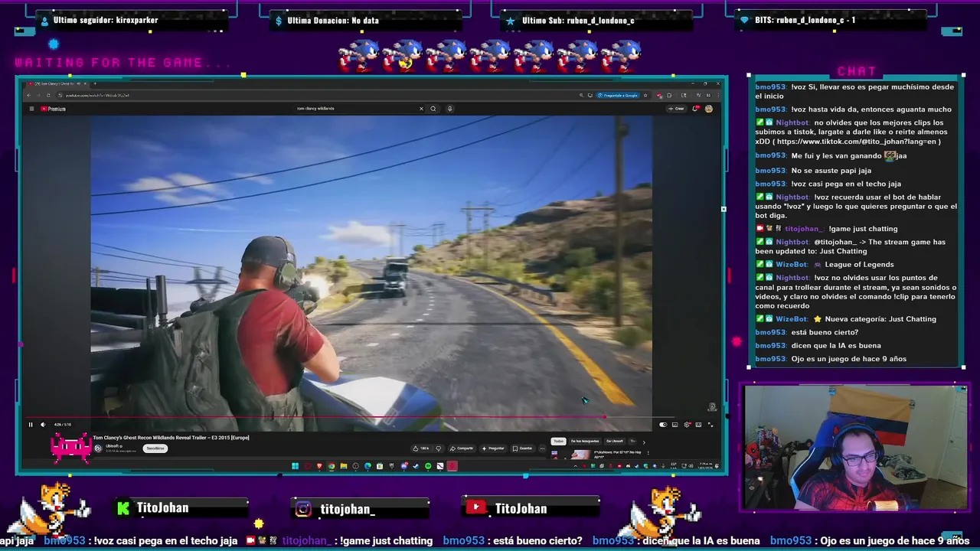Click the YouTube search box
Screen dimensions: 980x551
pyautogui.click(x=356, y=109)
